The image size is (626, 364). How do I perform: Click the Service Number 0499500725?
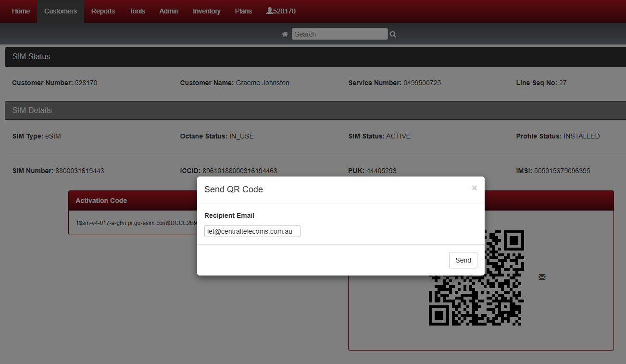pos(422,83)
